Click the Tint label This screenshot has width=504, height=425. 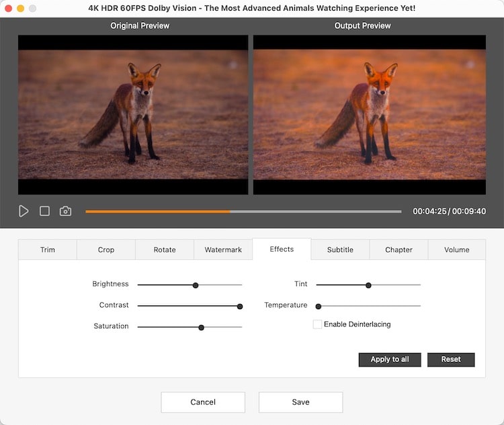tap(300, 284)
